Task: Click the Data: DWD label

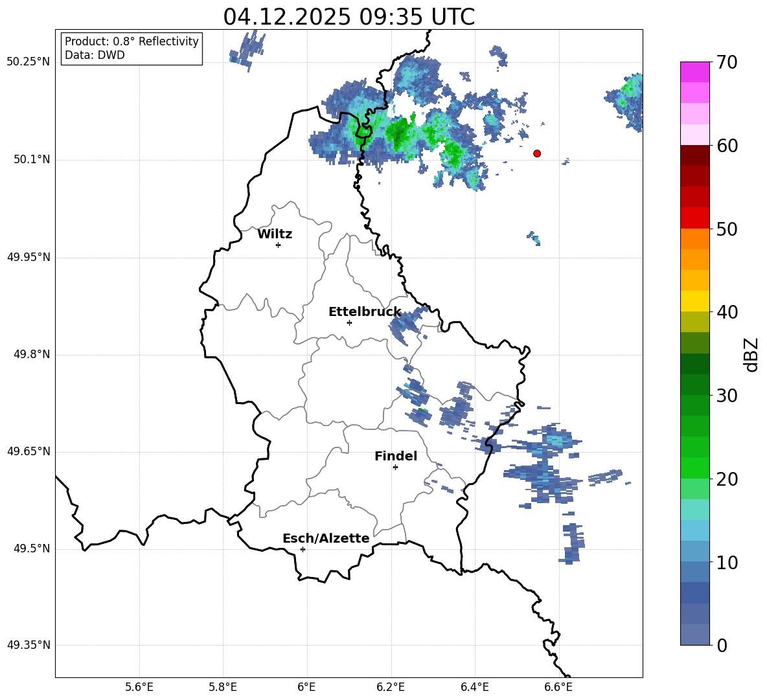Action: (x=95, y=55)
